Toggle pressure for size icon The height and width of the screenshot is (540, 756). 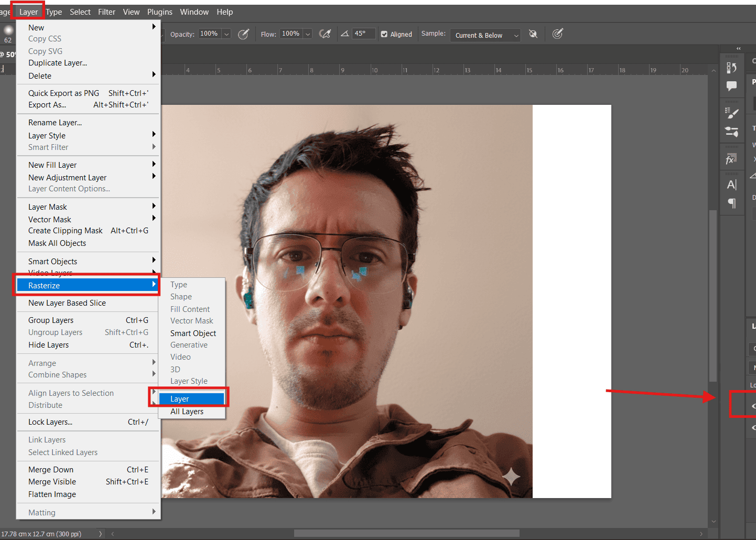coord(557,34)
